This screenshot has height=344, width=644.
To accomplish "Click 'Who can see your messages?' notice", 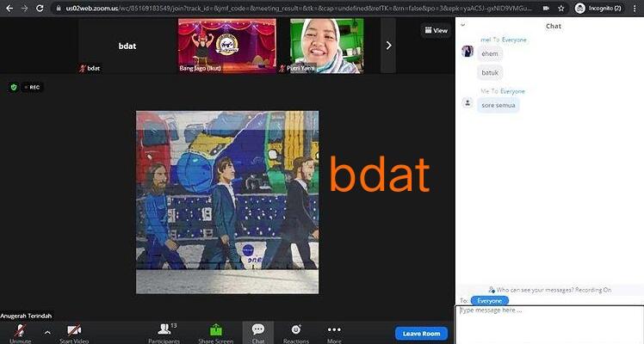I will pos(550,290).
